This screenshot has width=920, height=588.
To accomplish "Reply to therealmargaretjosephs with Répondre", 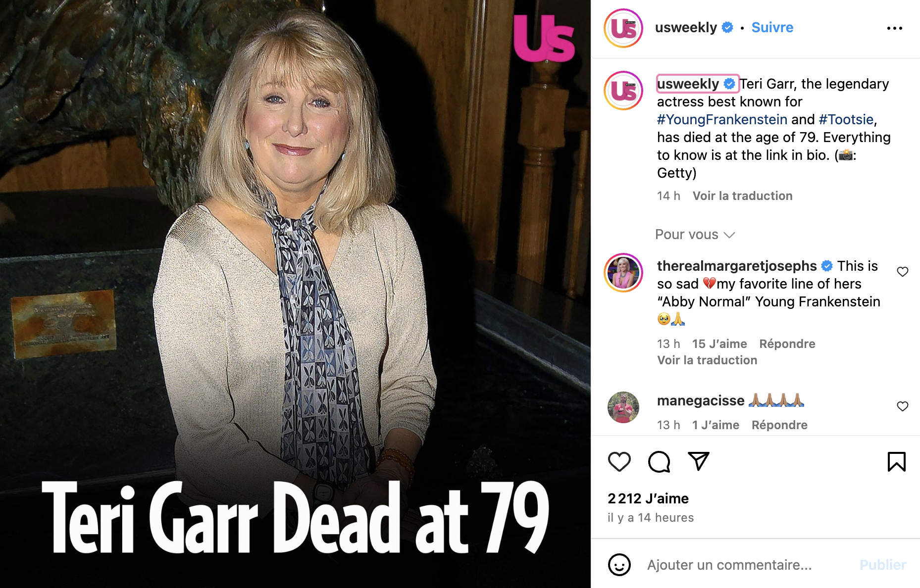I will pyautogui.click(x=787, y=344).
